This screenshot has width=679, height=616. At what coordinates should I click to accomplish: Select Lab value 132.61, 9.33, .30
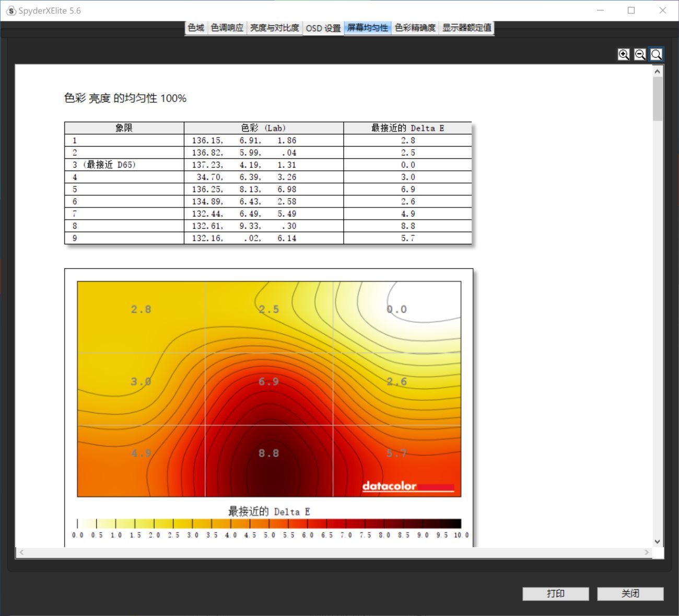tap(244, 226)
